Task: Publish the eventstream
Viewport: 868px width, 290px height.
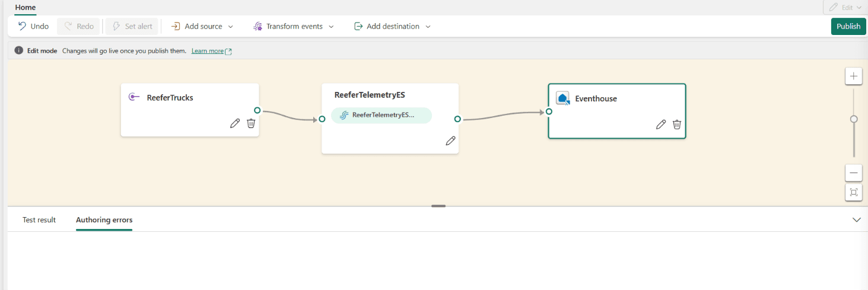Action: click(848, 26)
